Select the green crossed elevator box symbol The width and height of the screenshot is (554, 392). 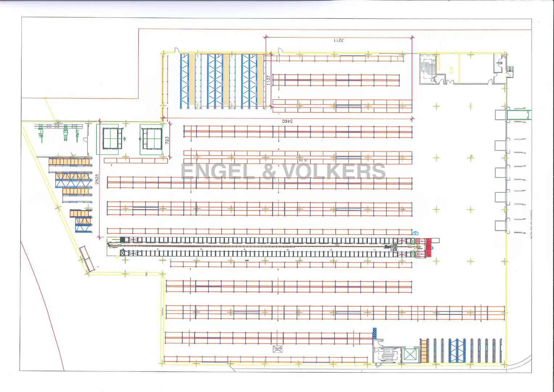(x=411, y=355)
